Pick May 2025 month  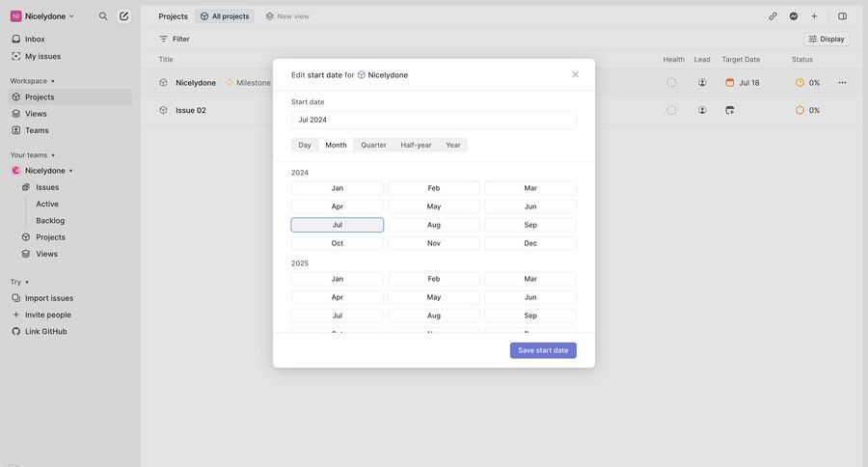tap(433, 297)
